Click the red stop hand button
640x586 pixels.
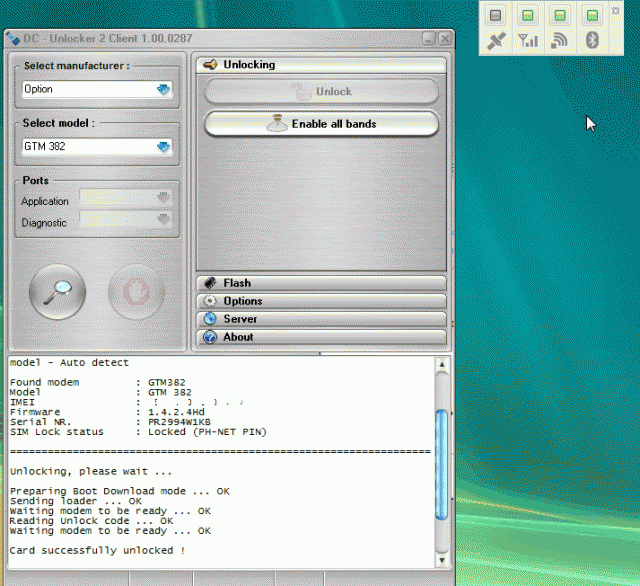[136, 292]
